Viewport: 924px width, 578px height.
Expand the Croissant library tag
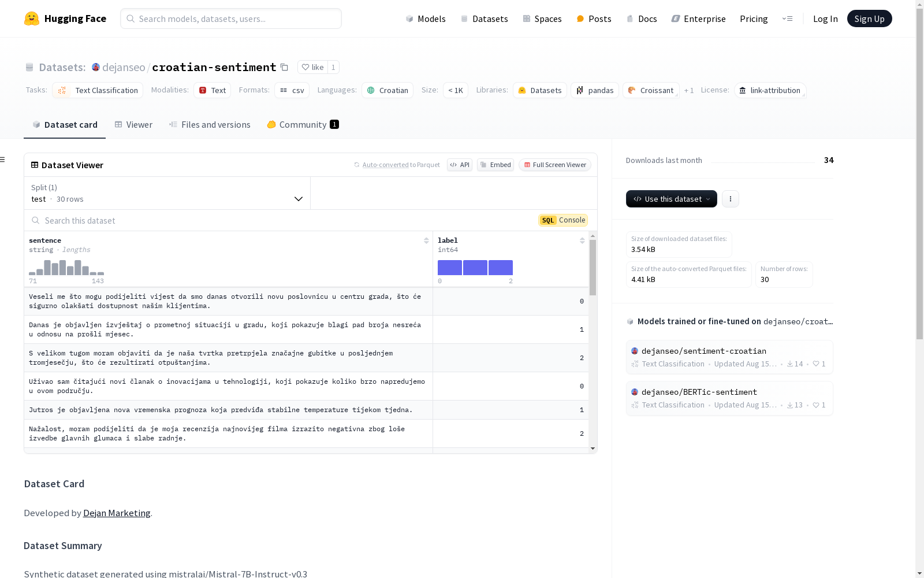651,90
